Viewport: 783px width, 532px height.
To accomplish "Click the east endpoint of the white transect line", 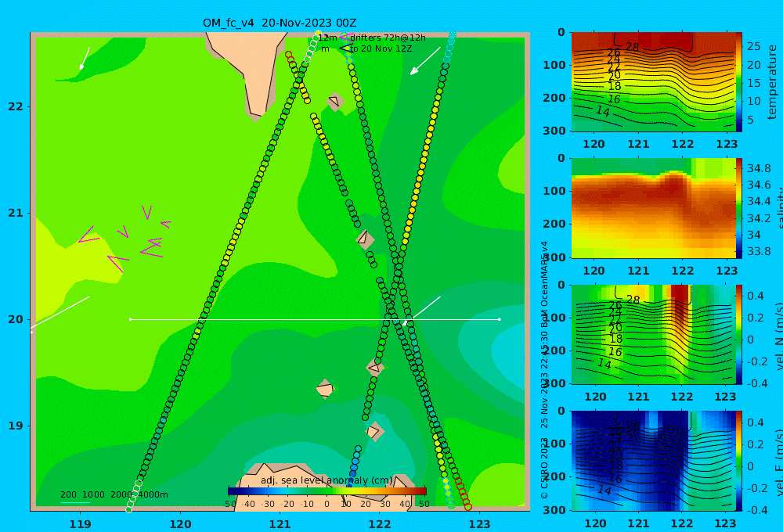I will tap(500, 319).
